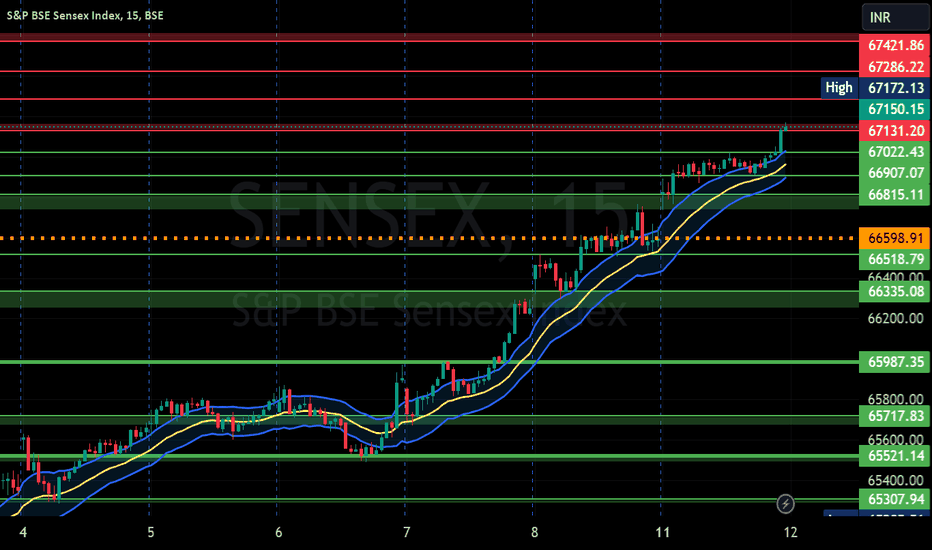Select the 66335.08 price label

tap(895, 291)
